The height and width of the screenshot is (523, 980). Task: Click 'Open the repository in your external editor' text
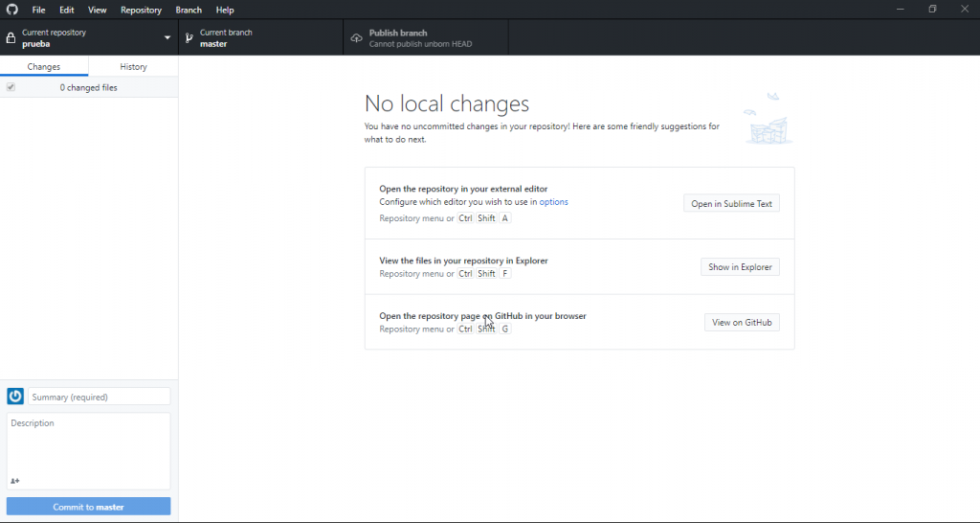tap(463, 189)
